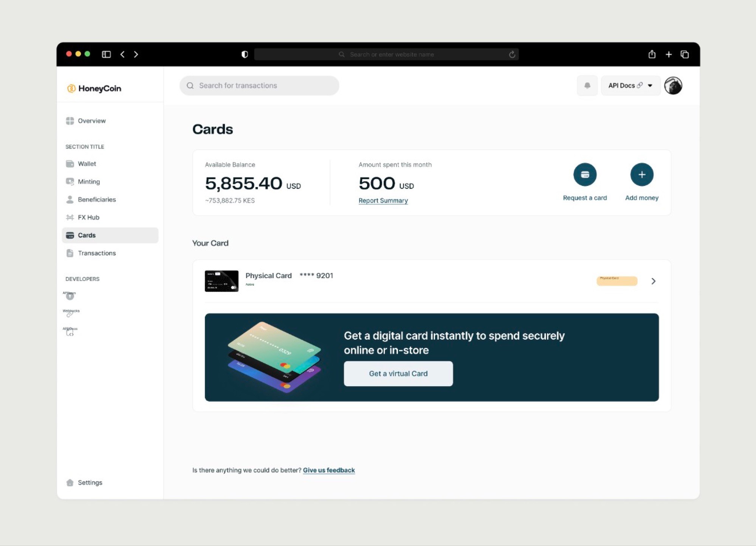756x546 pixels.
Task: Open Beneficiaries in the sidebar
Action: click(x=91, y=200)
